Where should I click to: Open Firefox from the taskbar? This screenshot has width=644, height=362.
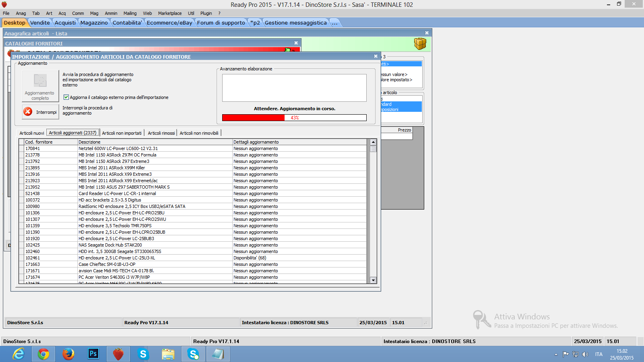[x=68, y=354]
